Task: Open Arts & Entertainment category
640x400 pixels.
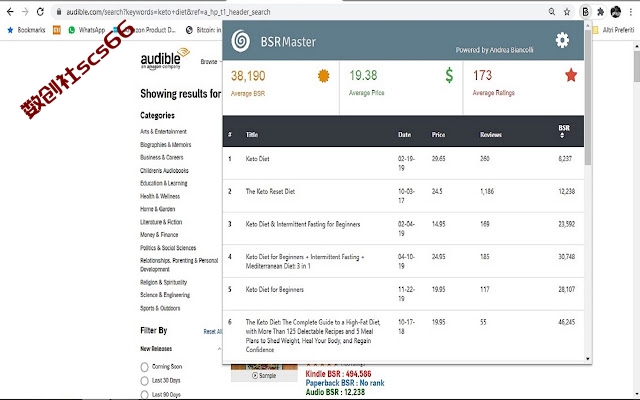Action: point(163,131)
